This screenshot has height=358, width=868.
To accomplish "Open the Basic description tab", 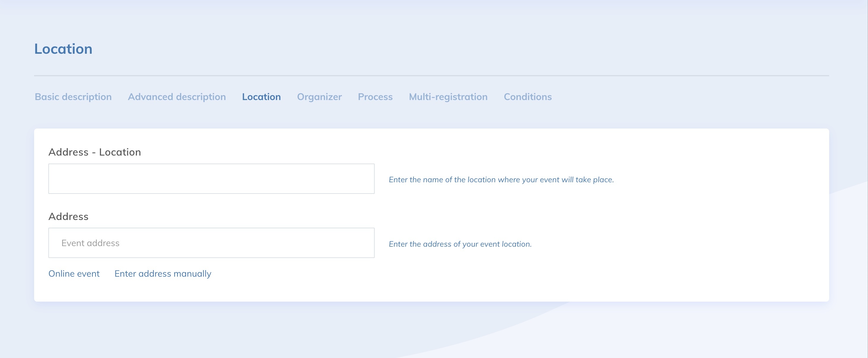I will click(73, 97).
